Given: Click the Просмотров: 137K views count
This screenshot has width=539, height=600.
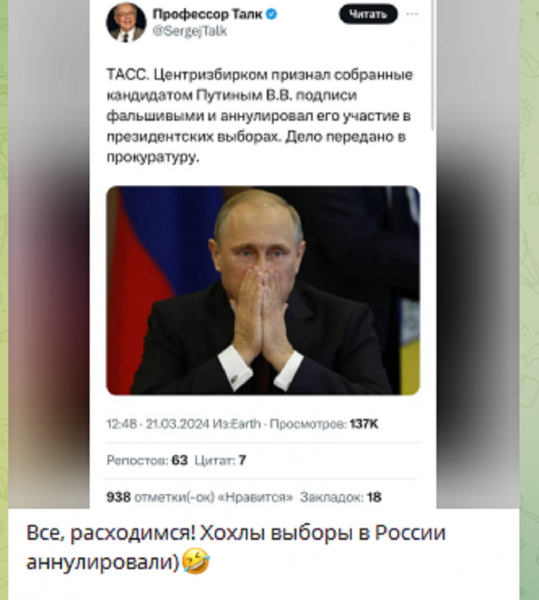Looking at the screenshot, I should point(324,424).
